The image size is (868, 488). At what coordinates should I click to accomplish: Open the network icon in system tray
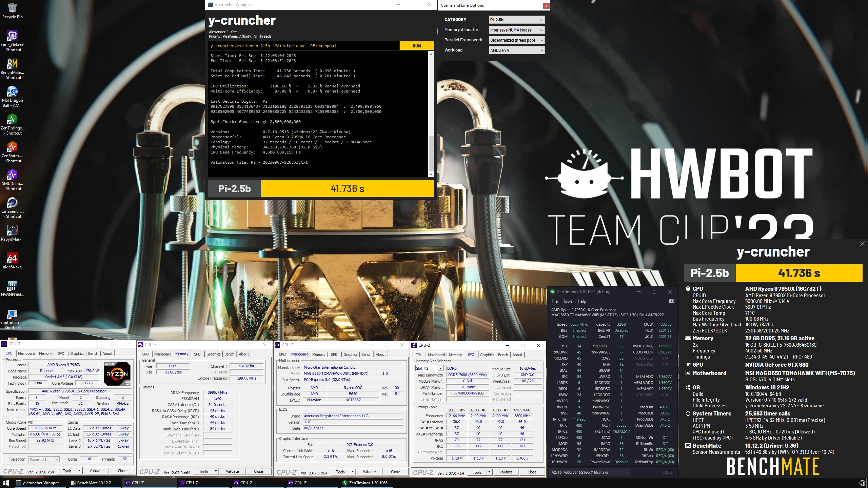pos(862,483)
